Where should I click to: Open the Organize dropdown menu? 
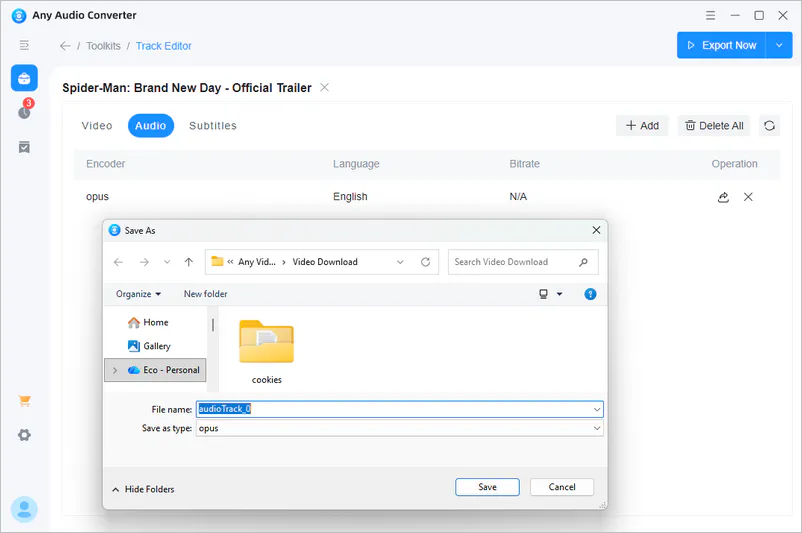point(139,294)
